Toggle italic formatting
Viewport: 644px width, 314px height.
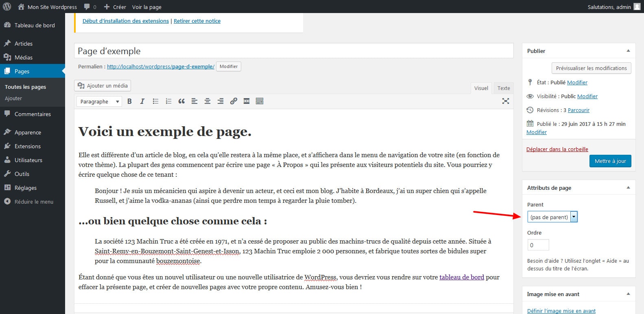(142, 101)
